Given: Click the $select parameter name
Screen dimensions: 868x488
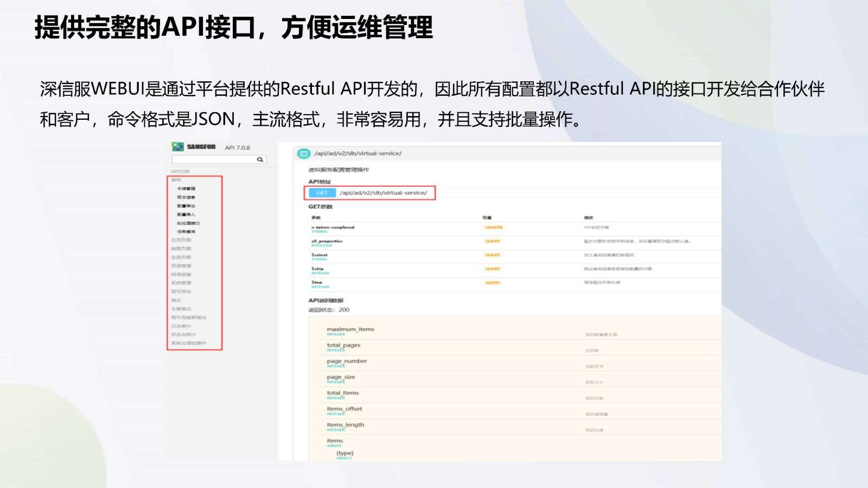Looking at the screenshot, I should click(320, 255).
